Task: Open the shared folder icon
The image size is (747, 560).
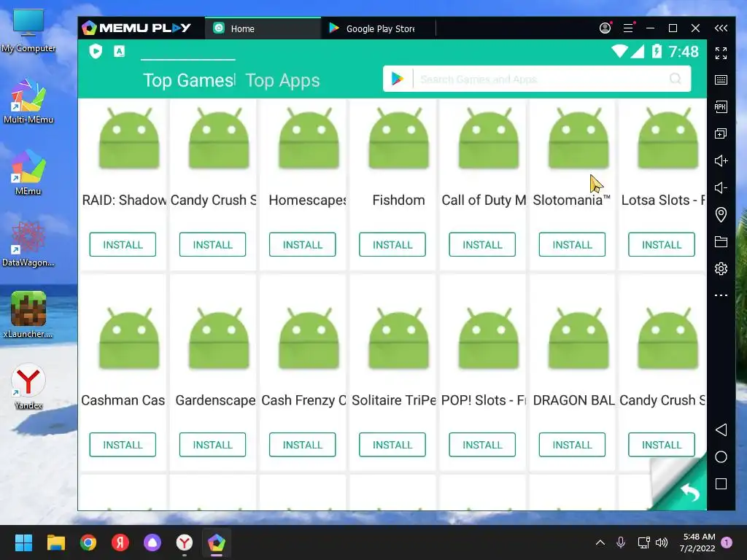Action: (721, 242)
